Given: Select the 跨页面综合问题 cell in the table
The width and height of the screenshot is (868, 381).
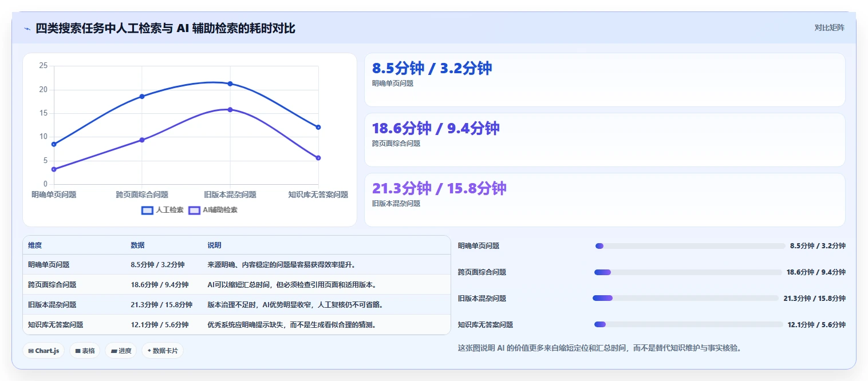Looking at the screenshot, I should point(52,284).
